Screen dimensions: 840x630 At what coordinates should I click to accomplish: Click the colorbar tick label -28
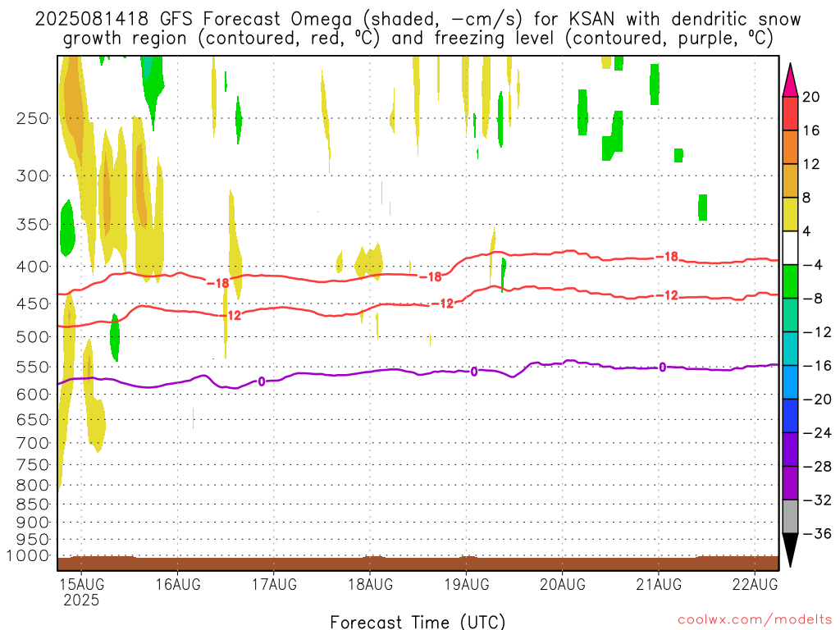click(x=818, y=466)
